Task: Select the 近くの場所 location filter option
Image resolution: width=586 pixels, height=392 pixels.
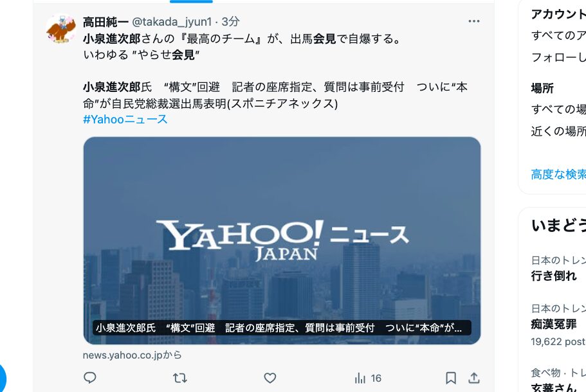Action: click(558, 131)
